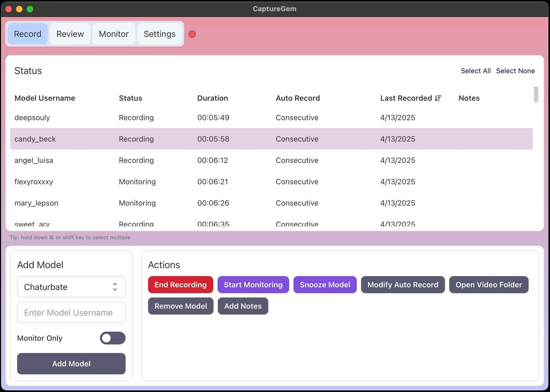550x392 pixels.
Task: Click the Select All link
Action: pyautogui.click(x=476, y=71)
